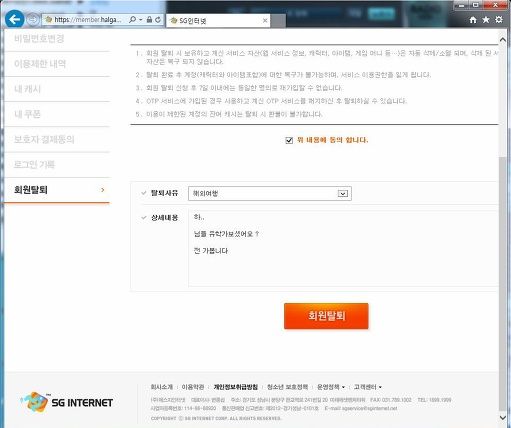The height and width of the screenshot is (428, 511).
Task: Open the 탈퇴사유 reason dropdown
Action: pos(270,193)
